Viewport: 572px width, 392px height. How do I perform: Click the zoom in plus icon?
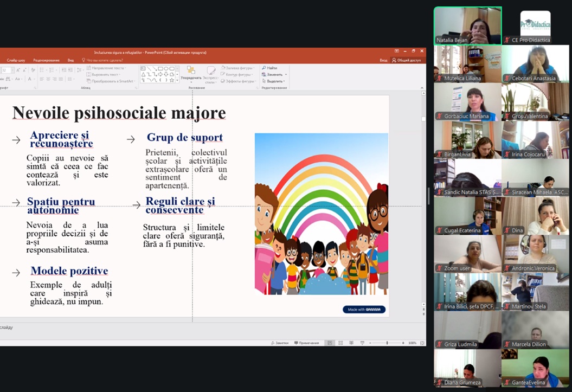click(x=403, y=343)
